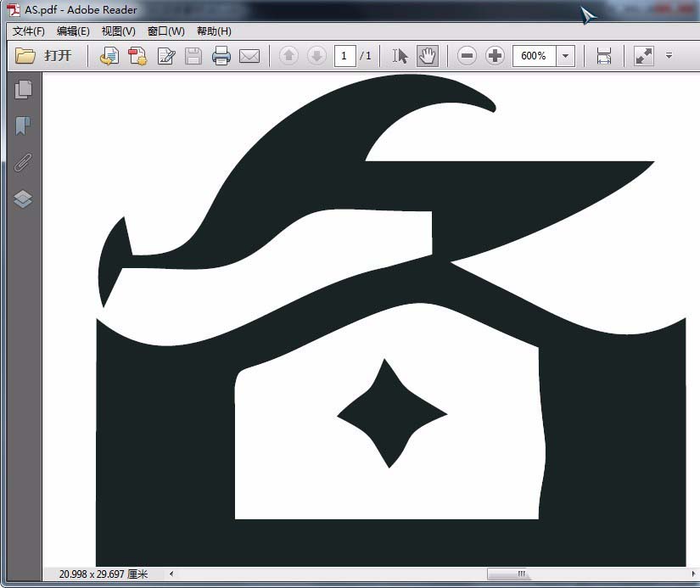Open the 文件(F) menu
This screenshot has height=588, width=700.
(x=29, y=31)
